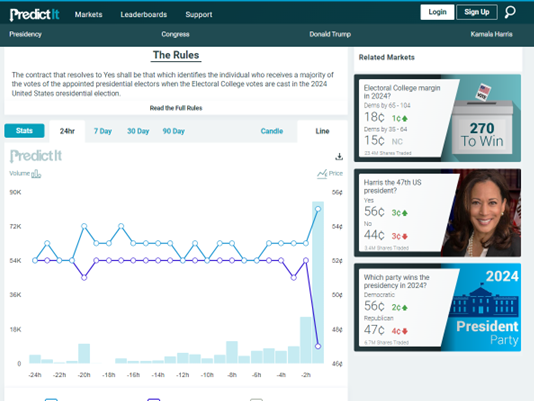Image resolution: width=534 pixels, height=401 pixels.
Task: Click the PredictIt chart watermark logo
Action: 36,156
